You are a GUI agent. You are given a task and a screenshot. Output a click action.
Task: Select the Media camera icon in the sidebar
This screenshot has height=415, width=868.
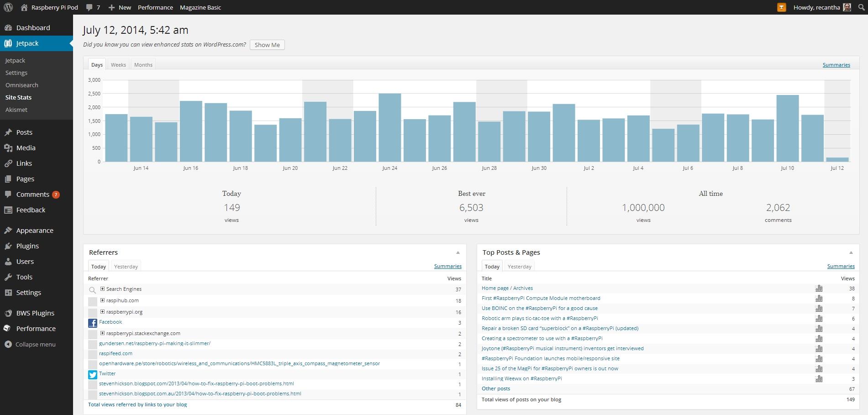(x=9, y=147)
